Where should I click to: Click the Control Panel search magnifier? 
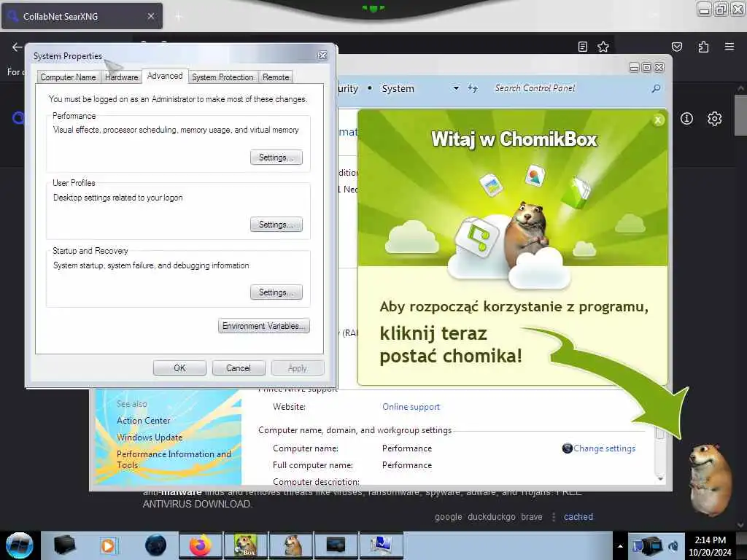click(656, 88)
